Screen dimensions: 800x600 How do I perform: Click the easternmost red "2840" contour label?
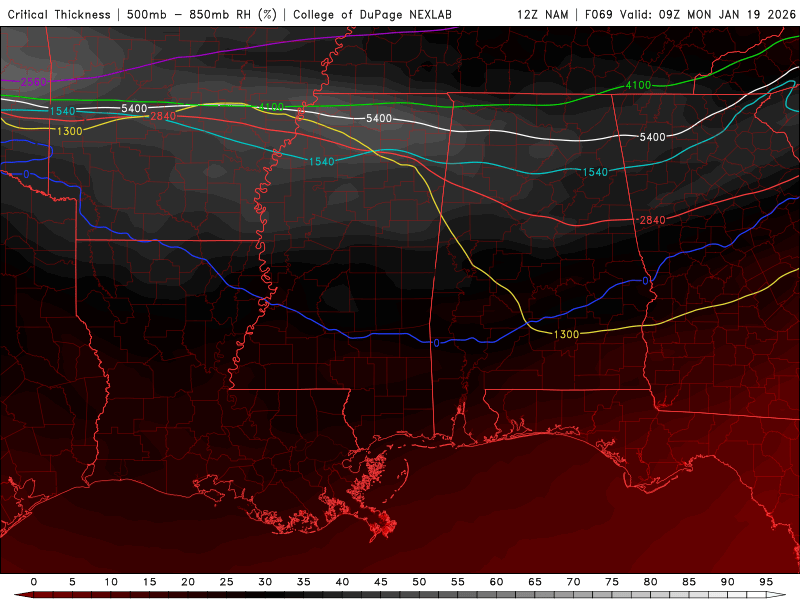click(x=653, y=220)
